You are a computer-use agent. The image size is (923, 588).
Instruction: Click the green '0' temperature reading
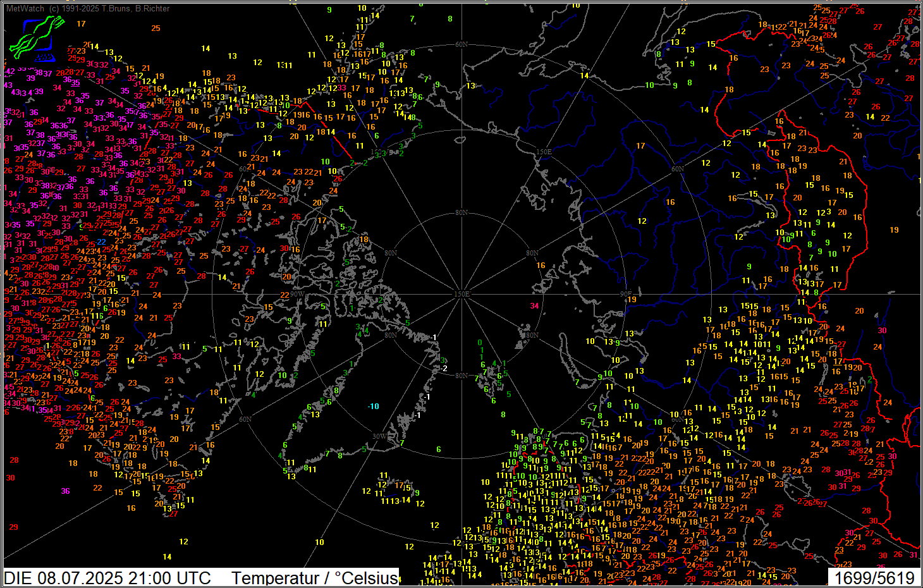pos(480,343)
